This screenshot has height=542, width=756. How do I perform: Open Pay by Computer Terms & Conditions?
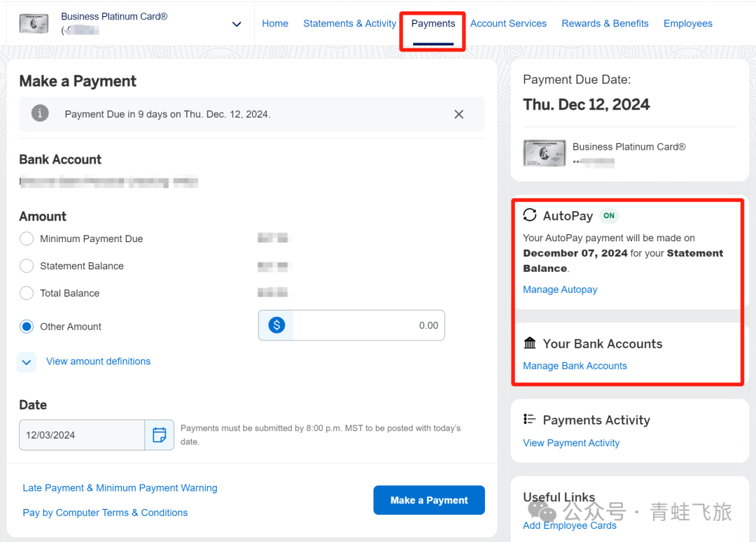[105, 513]
